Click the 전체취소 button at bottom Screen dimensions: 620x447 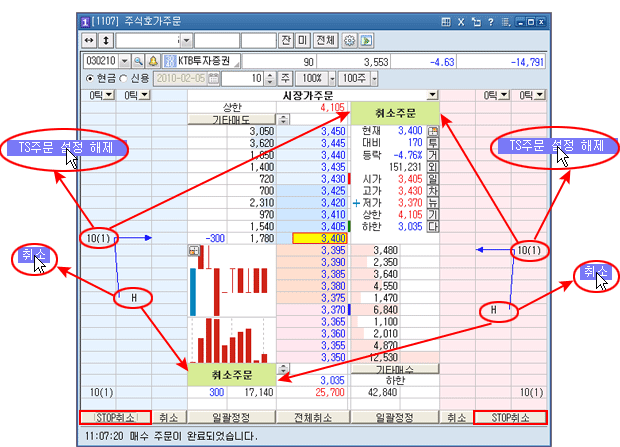tap(311, 416)
